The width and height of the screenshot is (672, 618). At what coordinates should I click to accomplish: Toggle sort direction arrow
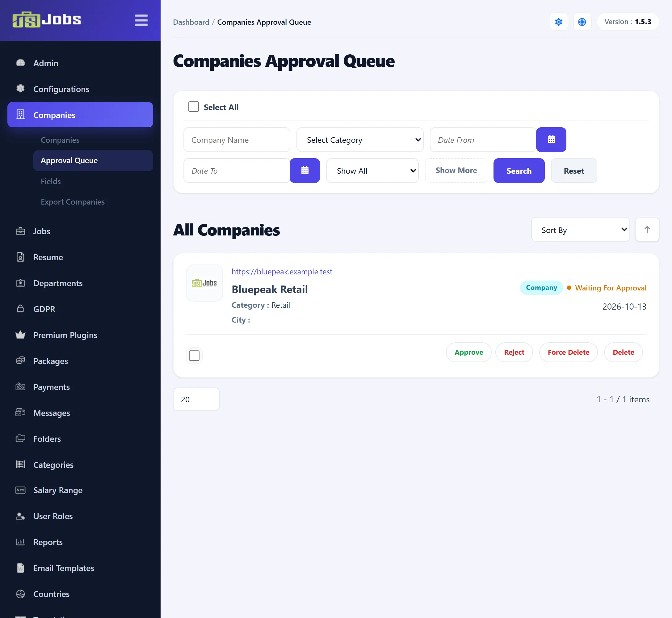[x=647, y=229]
